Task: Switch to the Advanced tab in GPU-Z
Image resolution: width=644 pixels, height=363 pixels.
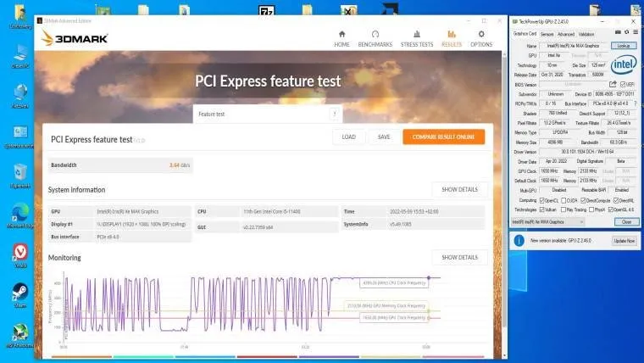Action: [565, 34]
